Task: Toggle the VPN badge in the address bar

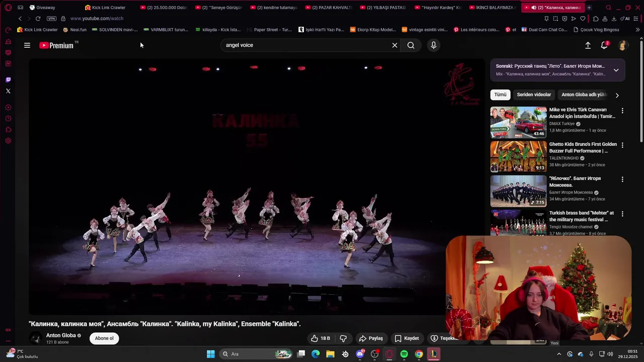Action: tap(51, 19)
